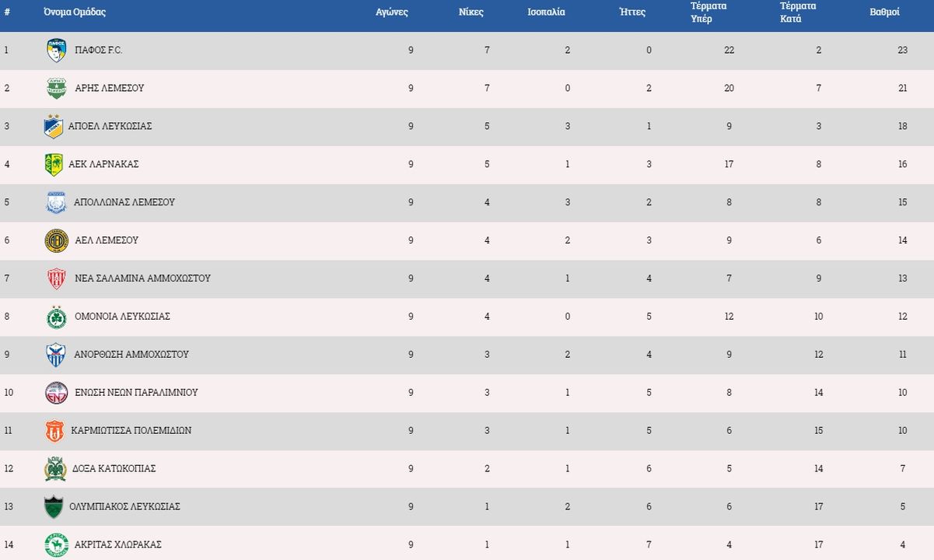
Task: Click ΑΠΟΕΛ ΛΕΥΚΩΣΙΑΣ points value 18
Action: click(x=903, y=127)
